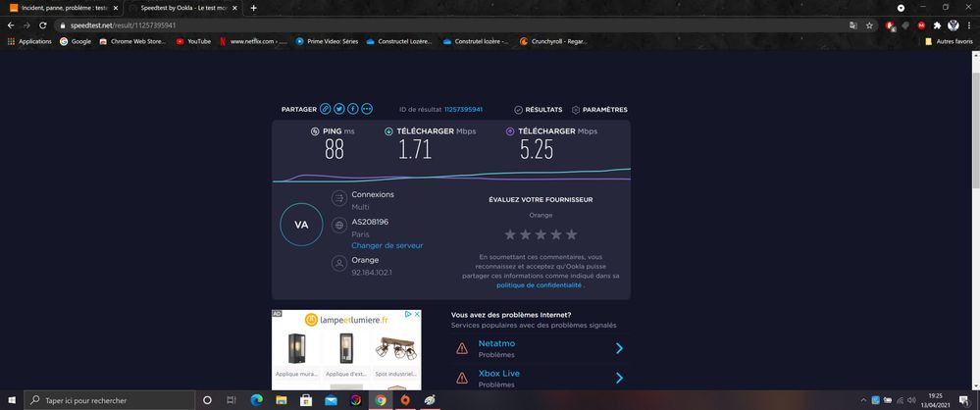Viewport: 980px width, 410px height.
Task: Open Chrome Web Store bookmark
Action: pos(132,41)
